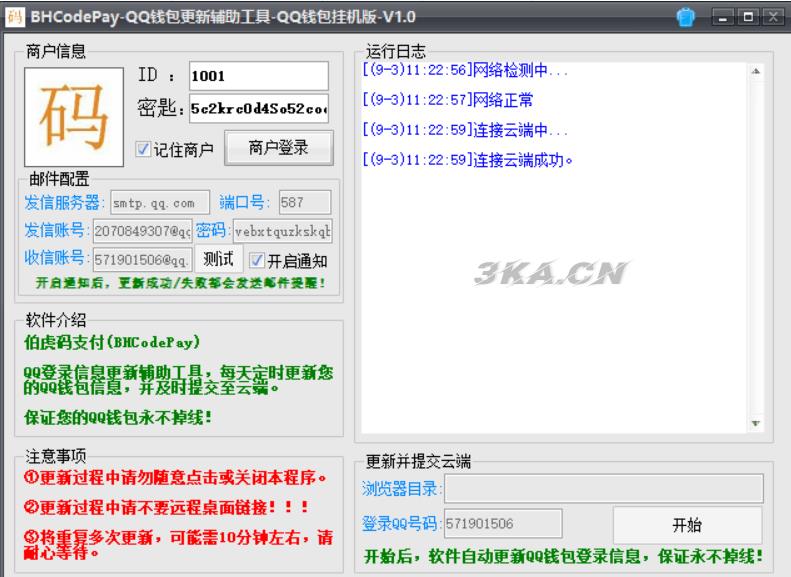Click the green mail notification reminder text
The height and width of the screenshot is (577, 791).
click(181, 283)
